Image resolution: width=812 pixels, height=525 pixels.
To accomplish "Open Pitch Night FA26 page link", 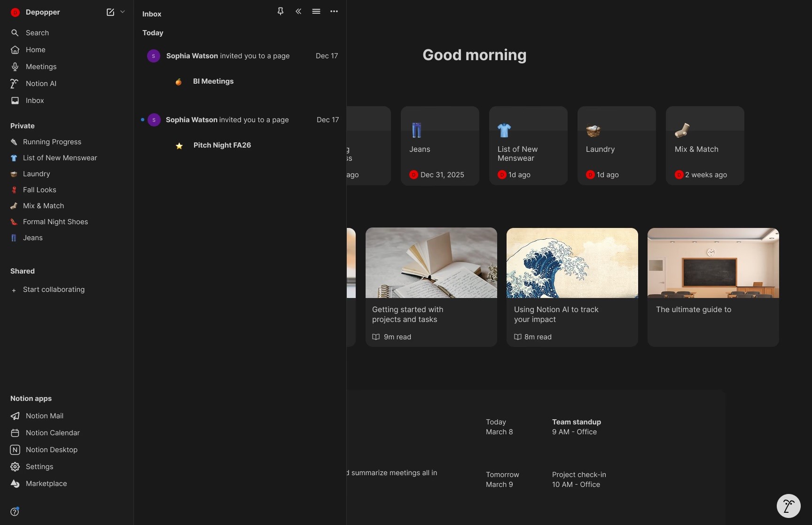I will [x=222, y=145].
